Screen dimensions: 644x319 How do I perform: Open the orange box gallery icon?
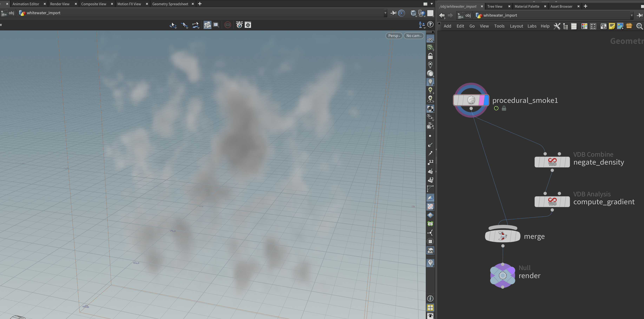tap(629, 26)
